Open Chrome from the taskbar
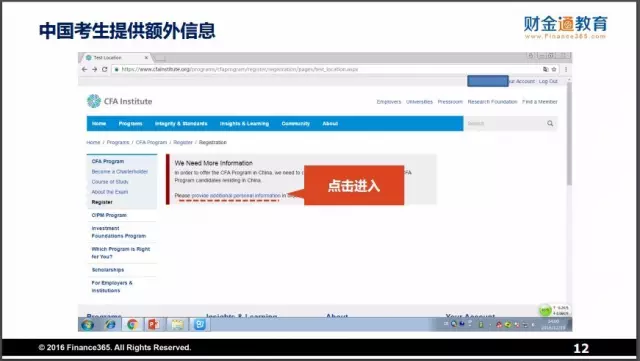The image size is (640, 361). (x=132, y=325)
